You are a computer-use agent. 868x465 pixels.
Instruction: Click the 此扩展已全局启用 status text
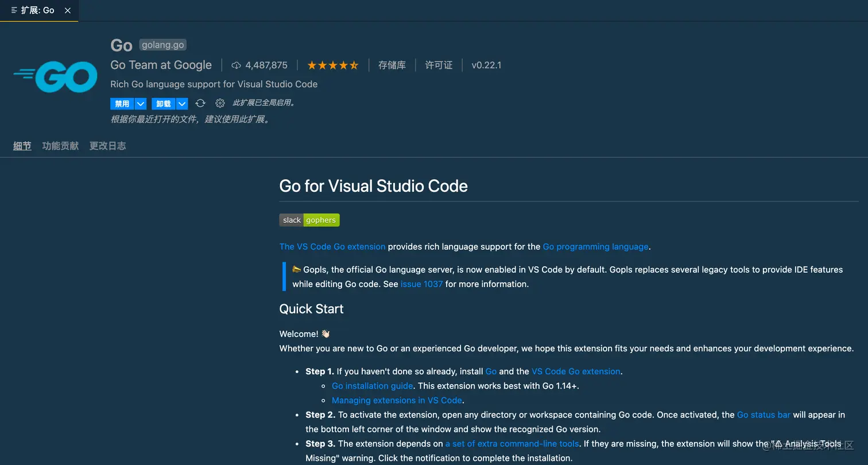pos(264,103)
